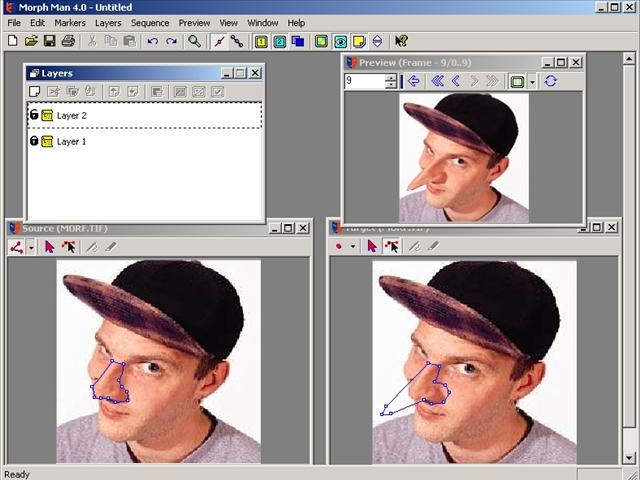Screen dimensions: 640x480
Task: Select the chained polyline marker icon
Action: click(237, 41)
